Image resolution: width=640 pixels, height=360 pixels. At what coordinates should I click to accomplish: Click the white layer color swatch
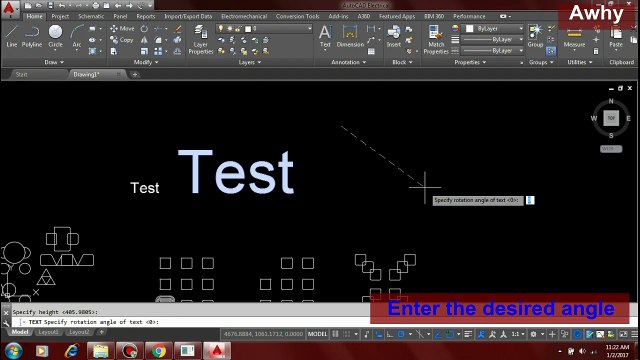248,29
